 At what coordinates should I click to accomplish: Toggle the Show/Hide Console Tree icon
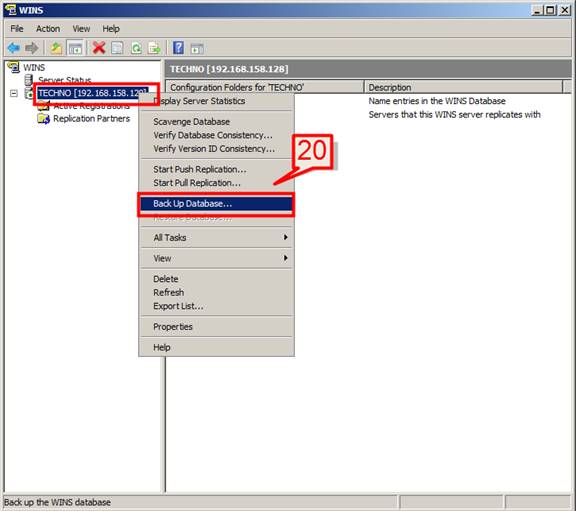click(75, 48)
